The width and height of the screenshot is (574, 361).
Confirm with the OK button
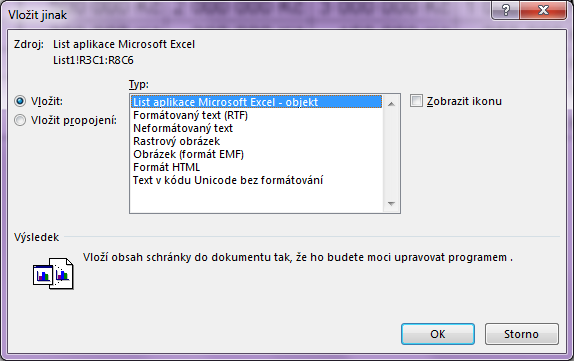(438, 334)
